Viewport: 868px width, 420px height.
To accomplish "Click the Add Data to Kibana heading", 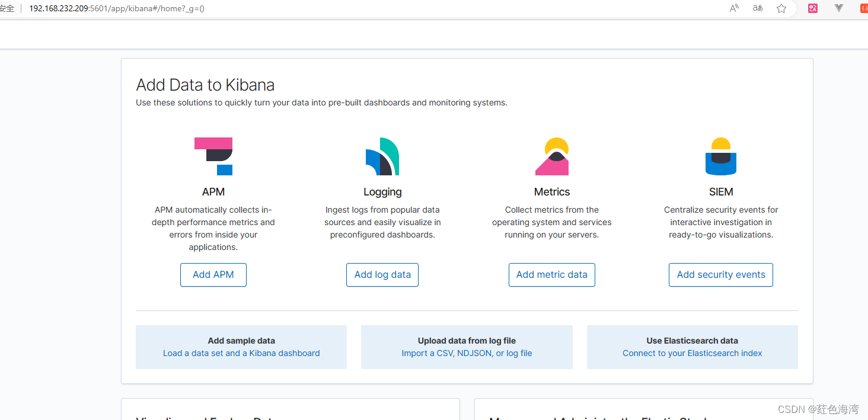I will [x=205, y=85].
